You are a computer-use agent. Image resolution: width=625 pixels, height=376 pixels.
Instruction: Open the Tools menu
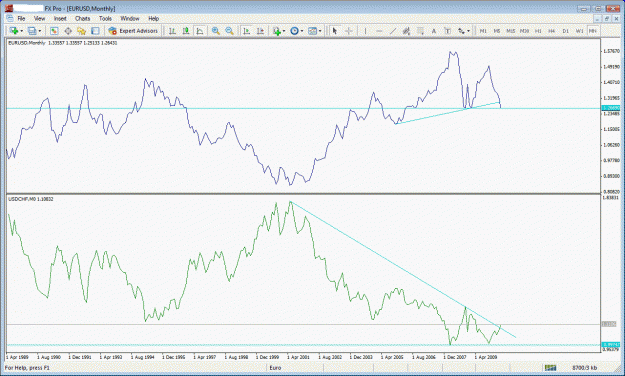click(x=105, y=18)
